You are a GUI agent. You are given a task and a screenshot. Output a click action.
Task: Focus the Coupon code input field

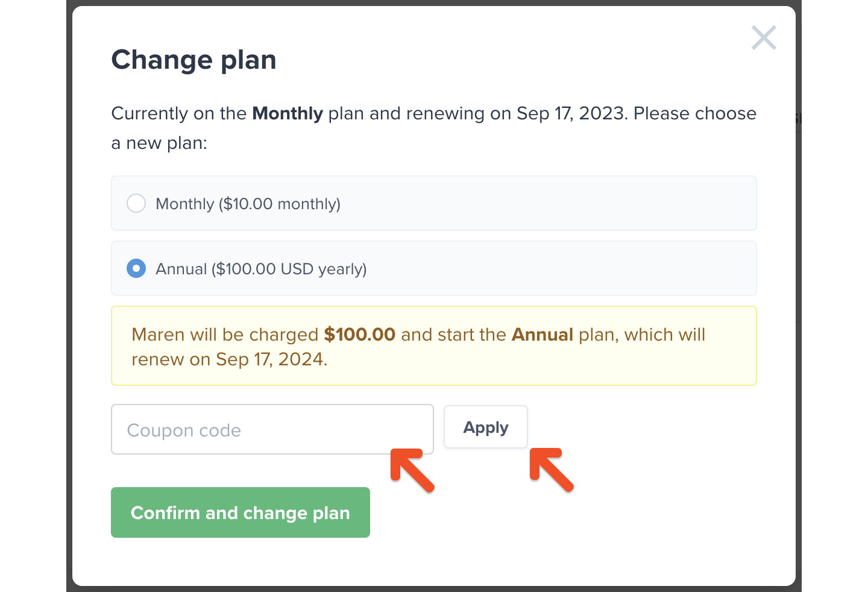[x=272, y=429]
